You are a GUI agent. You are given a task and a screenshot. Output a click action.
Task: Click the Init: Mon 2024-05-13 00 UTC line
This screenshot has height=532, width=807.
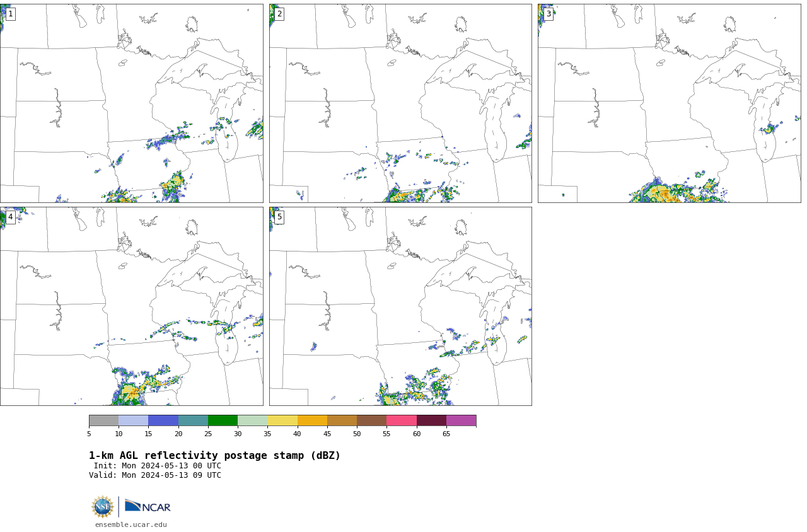click(x=158, y=466)
